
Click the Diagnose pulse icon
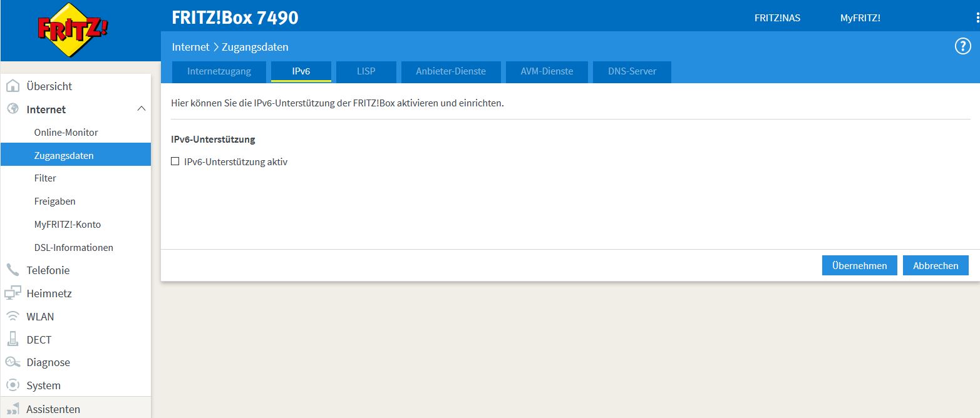(13, 362)
